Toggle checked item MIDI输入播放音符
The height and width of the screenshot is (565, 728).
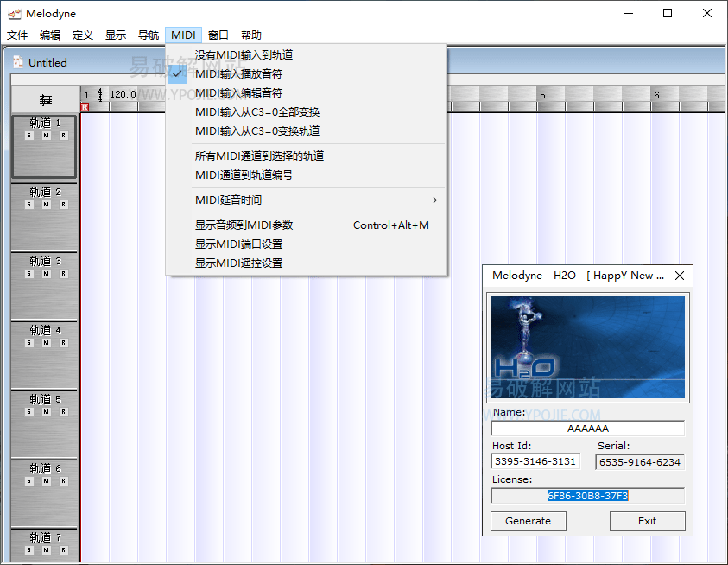238,74
